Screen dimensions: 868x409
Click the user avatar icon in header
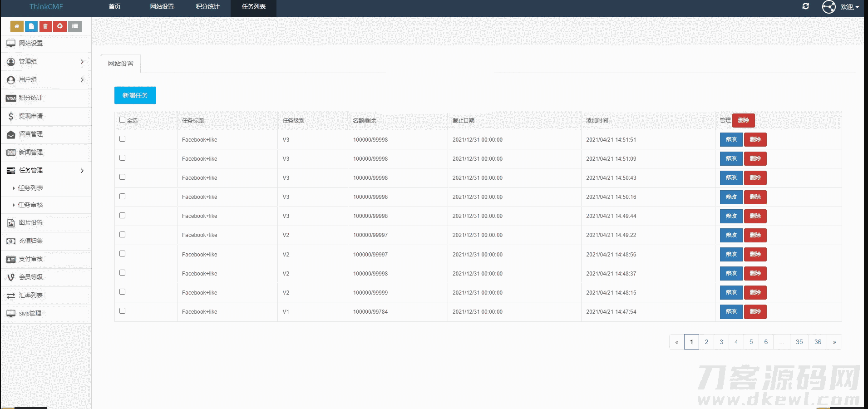[829, 7]
